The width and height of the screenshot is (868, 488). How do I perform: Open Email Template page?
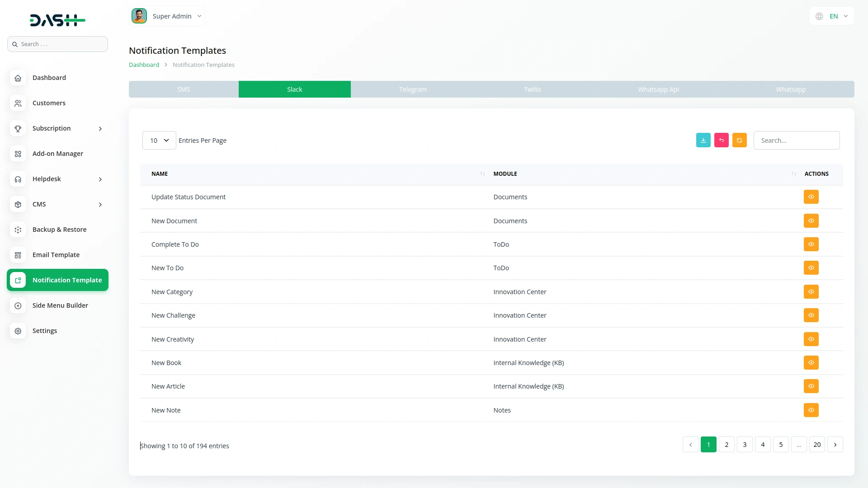pyautogui.click(x=56, y=255)
